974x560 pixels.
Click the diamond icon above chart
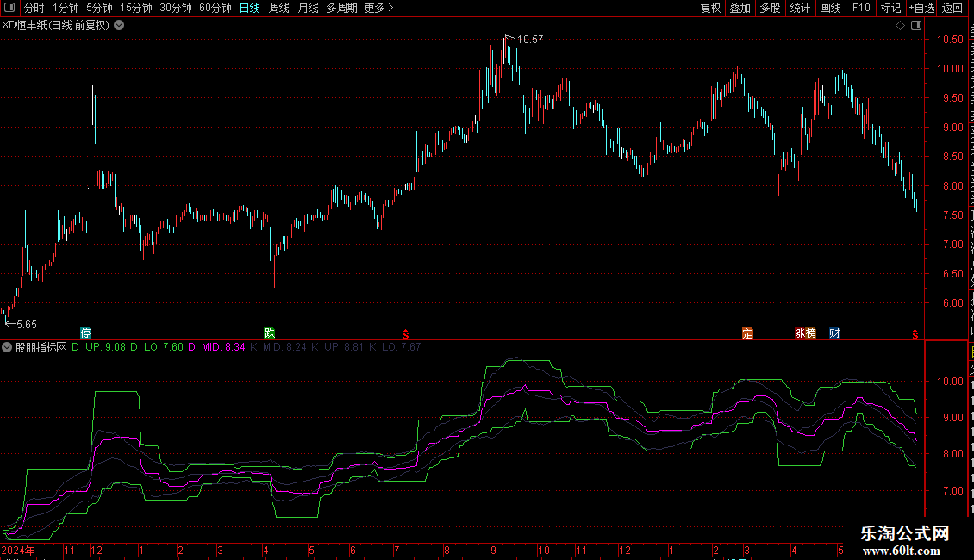(x=900, y=26)
